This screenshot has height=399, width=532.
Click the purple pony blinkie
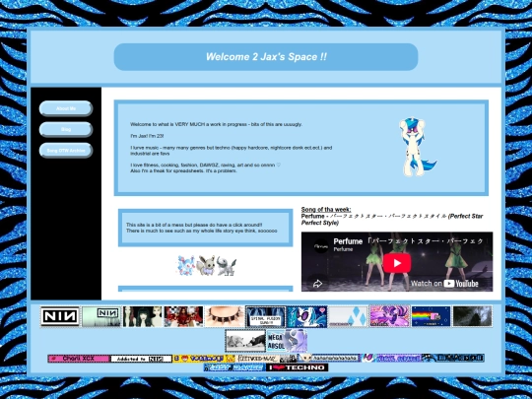[391, 358]
